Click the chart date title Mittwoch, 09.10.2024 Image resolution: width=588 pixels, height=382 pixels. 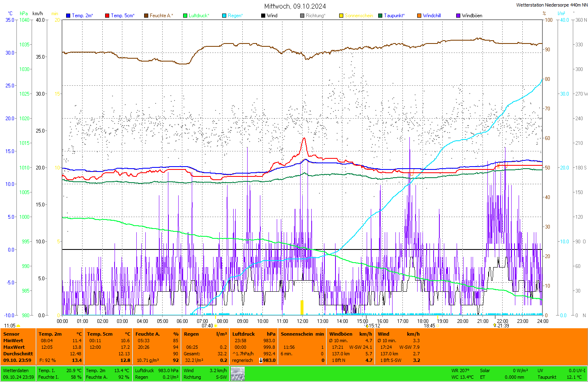tap(295, 6)
